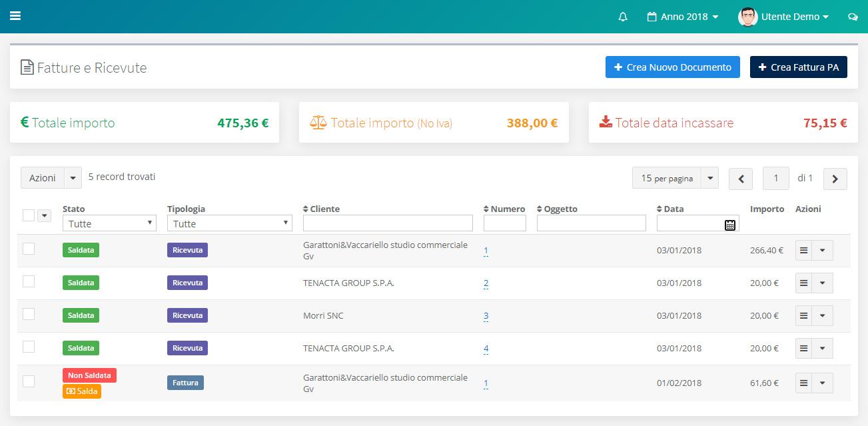Open the 15 per pagina dropdown
This screenshot has width=868, height=426.
point(675,178)
